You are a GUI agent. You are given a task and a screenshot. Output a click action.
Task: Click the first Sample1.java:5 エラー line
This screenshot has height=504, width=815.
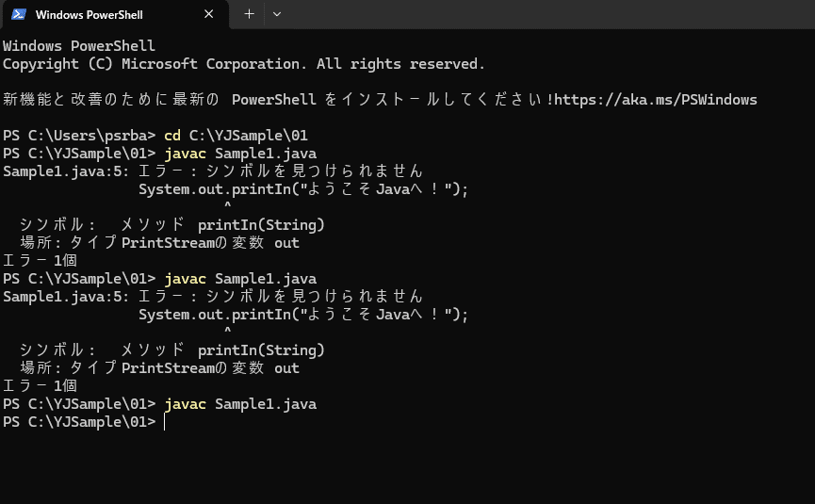click(x=213, y=171)
